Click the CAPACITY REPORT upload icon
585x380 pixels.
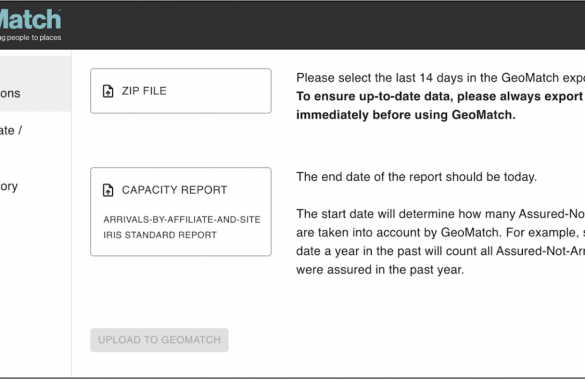(108, 190)
